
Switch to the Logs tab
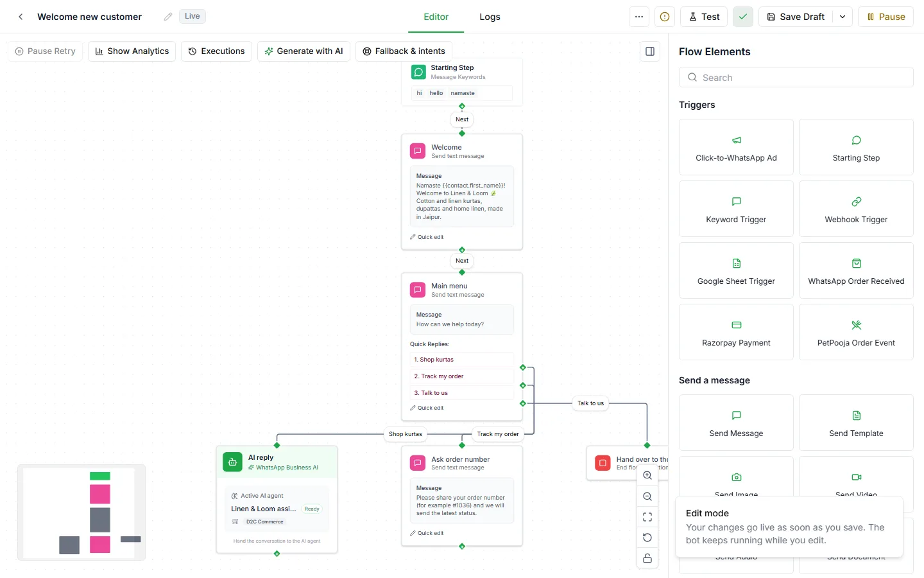(x=490, y=17)
